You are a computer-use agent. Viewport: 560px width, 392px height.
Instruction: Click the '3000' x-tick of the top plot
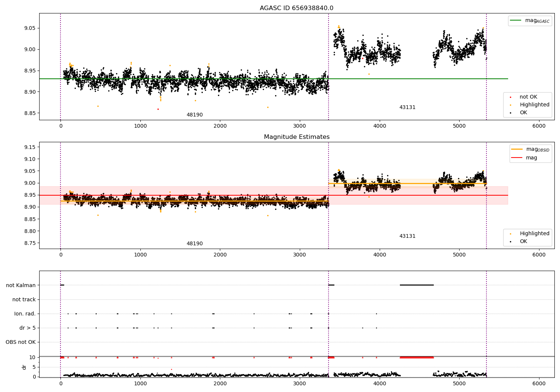coord(300,126)
